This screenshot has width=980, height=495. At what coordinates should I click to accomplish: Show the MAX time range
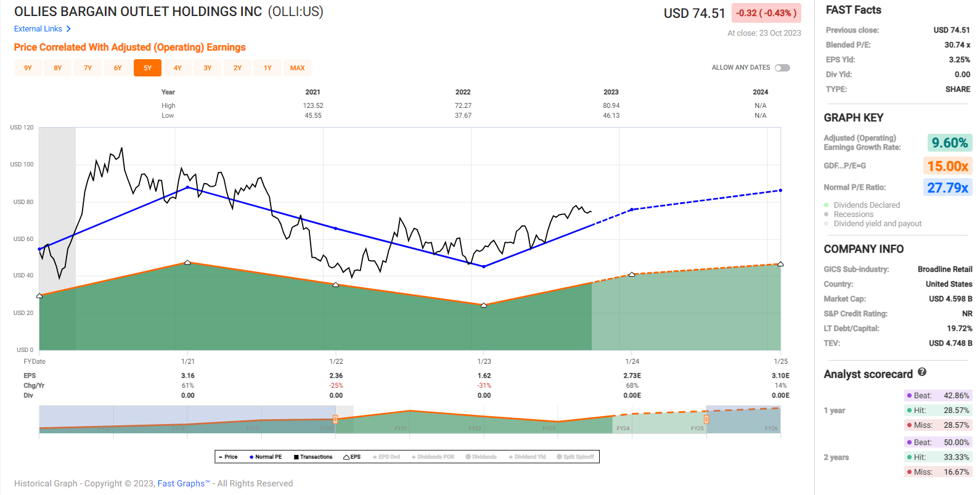click(298, 68)
